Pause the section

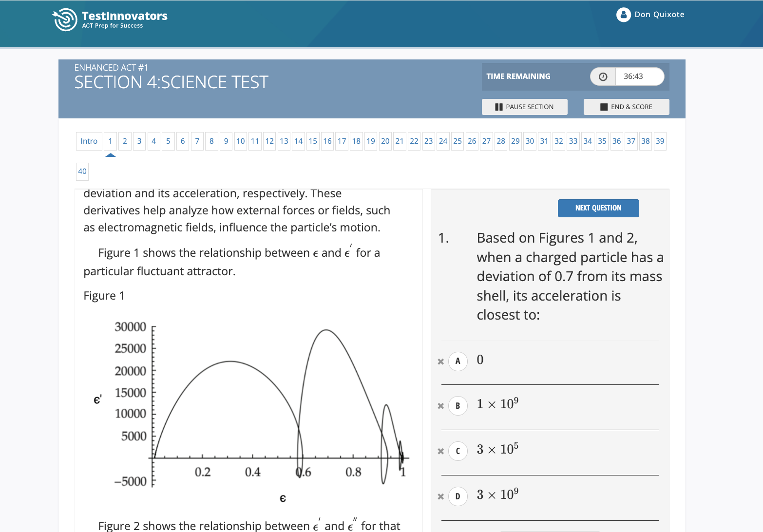click(x=524, y=107)
